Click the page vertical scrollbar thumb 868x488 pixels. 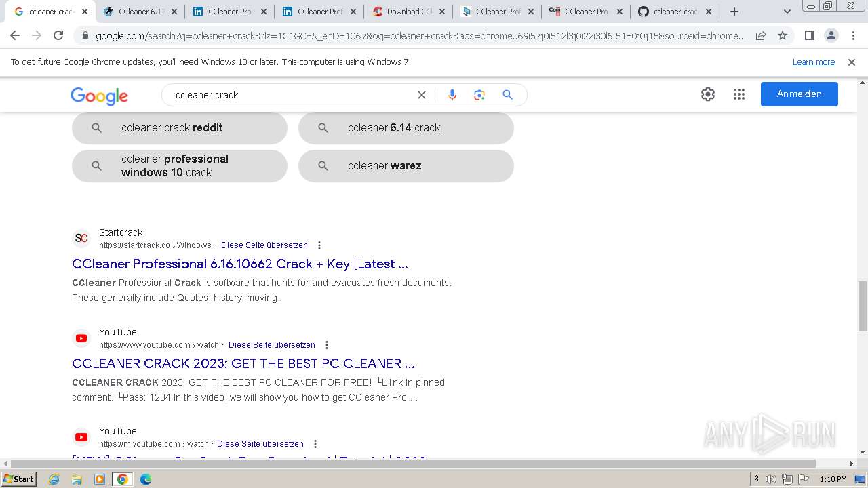tap(863, 306)
